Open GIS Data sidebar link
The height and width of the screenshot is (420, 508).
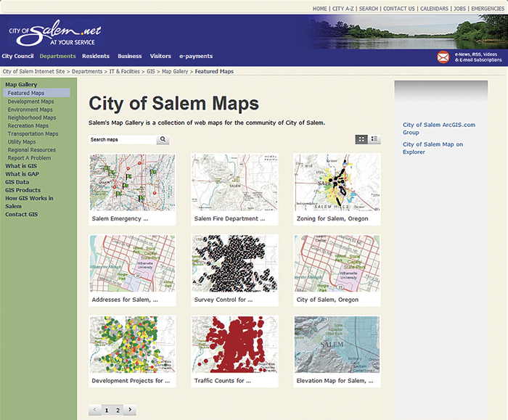point(17,182)
